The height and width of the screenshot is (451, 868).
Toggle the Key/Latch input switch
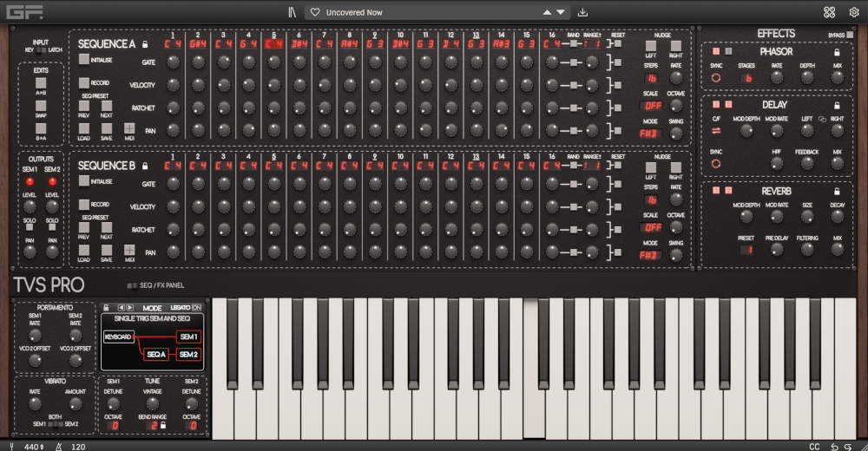41,49
